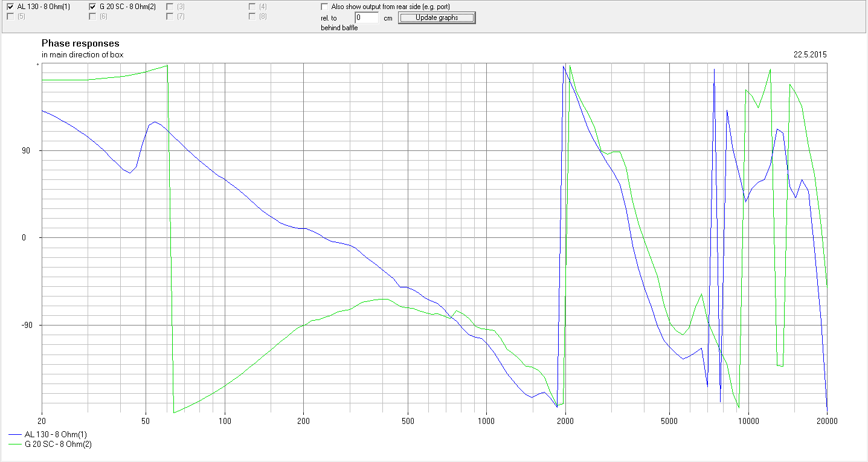Click the 0 label on the vertical axis
This screenshot has width=868, height=462.
(24, 238)
